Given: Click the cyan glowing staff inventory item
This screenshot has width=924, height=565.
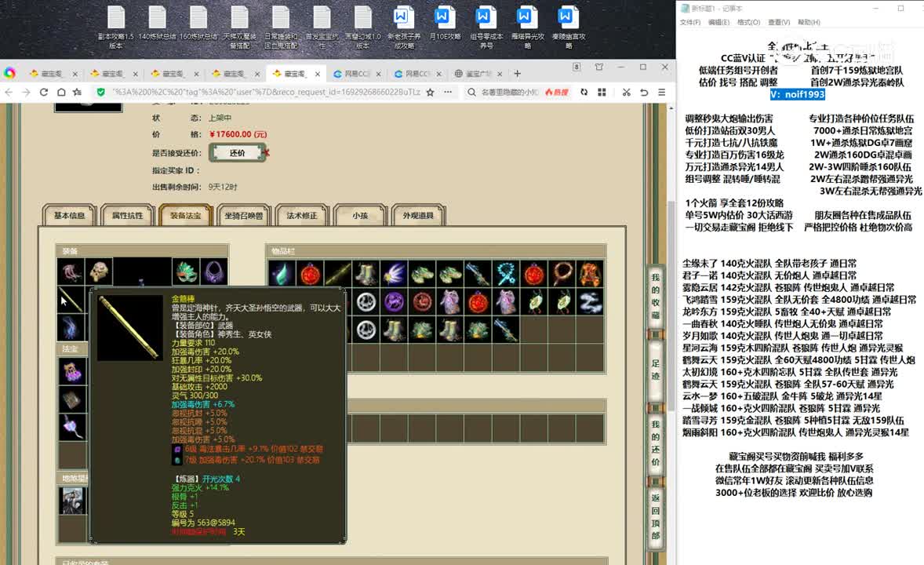Looking at the screenshot, I should pyautogui.click(x=506, y=274).
